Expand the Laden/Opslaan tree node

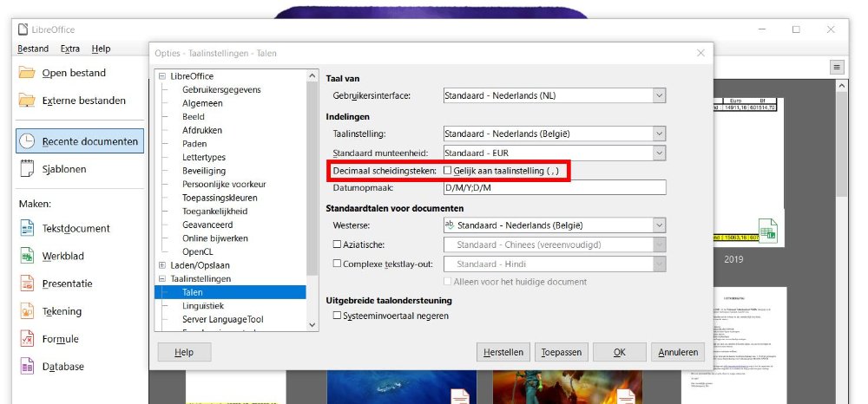(162, 264)
